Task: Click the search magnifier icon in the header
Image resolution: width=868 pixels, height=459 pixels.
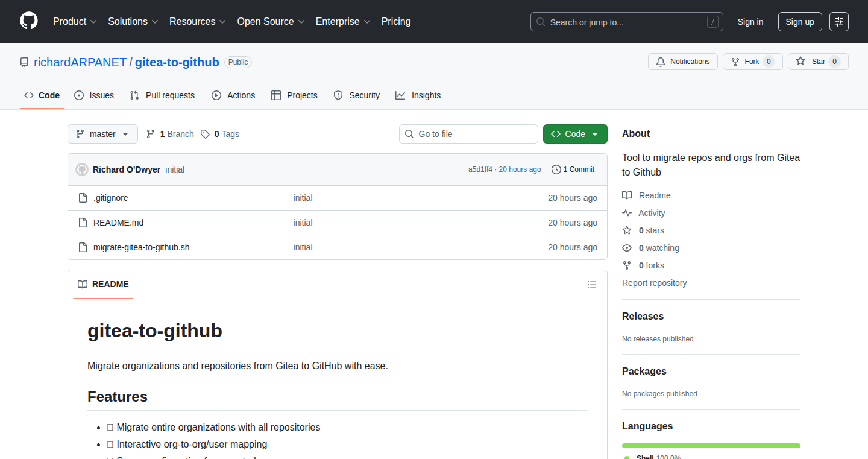Action: click(x=541, y=22)
